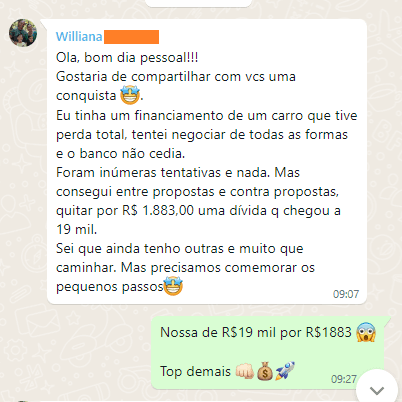Click the Top demais text
402x402 pixels.
[x=195, y=371]
